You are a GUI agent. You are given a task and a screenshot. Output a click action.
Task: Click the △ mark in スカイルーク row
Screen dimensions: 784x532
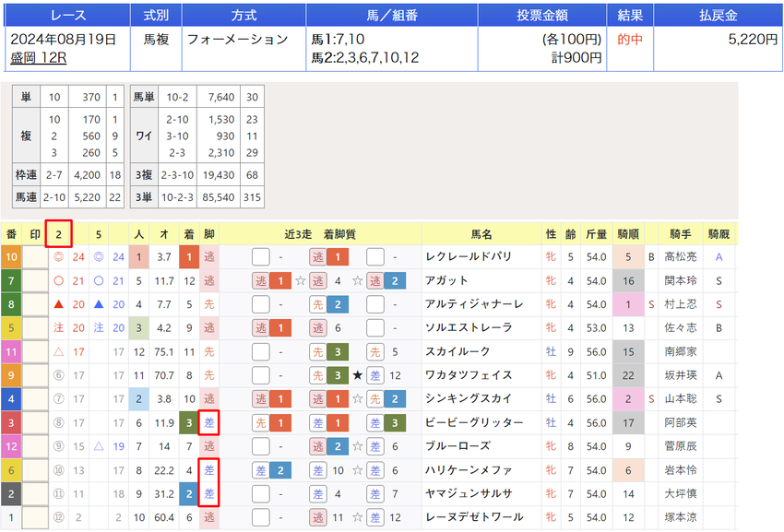point(58,351)
